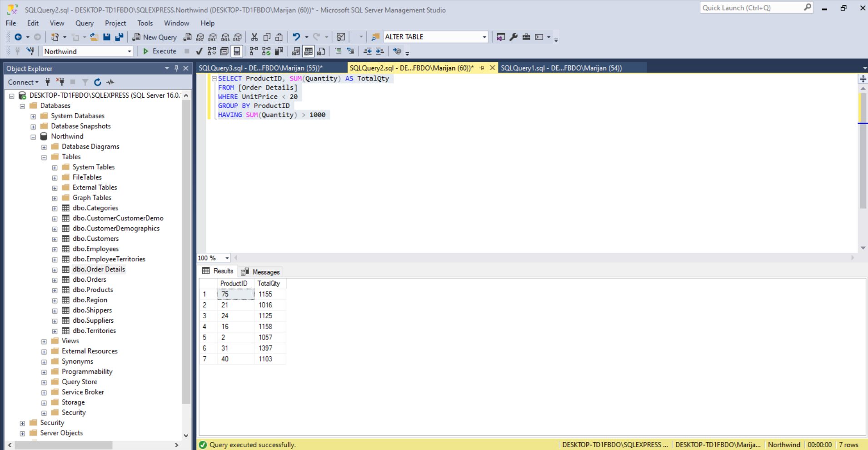Click the Save floppy disk icon
868x450 pixels.
tap(107, 37)
